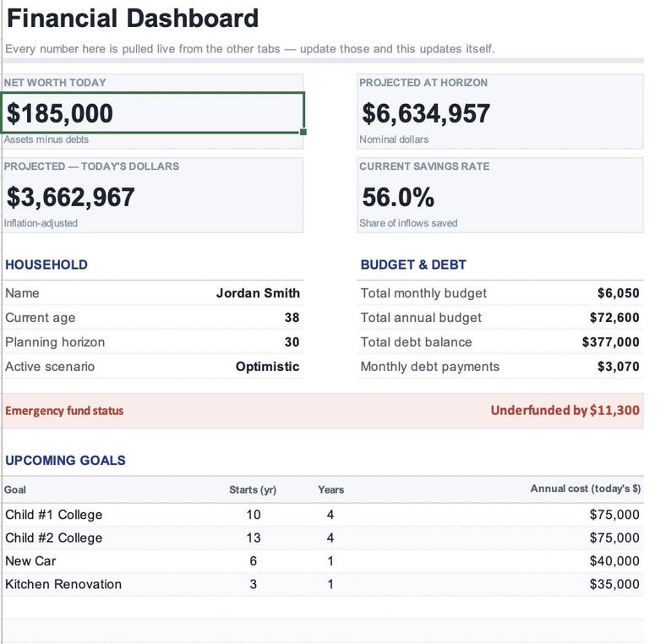Click the Current age label
Image resolution: width=671 pixels, height=644 pixels.
(41, 318)
